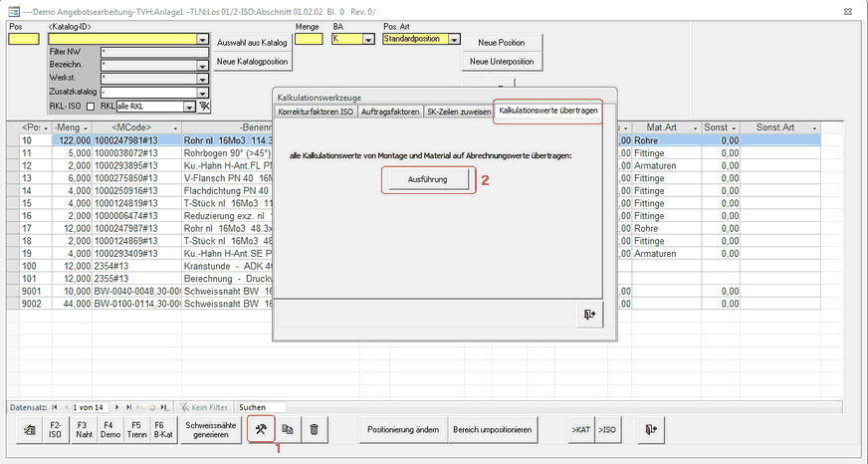868x464 pixels.
Task: Open the calculation tools hammer-wrench icon
Action: pos(261,428)
